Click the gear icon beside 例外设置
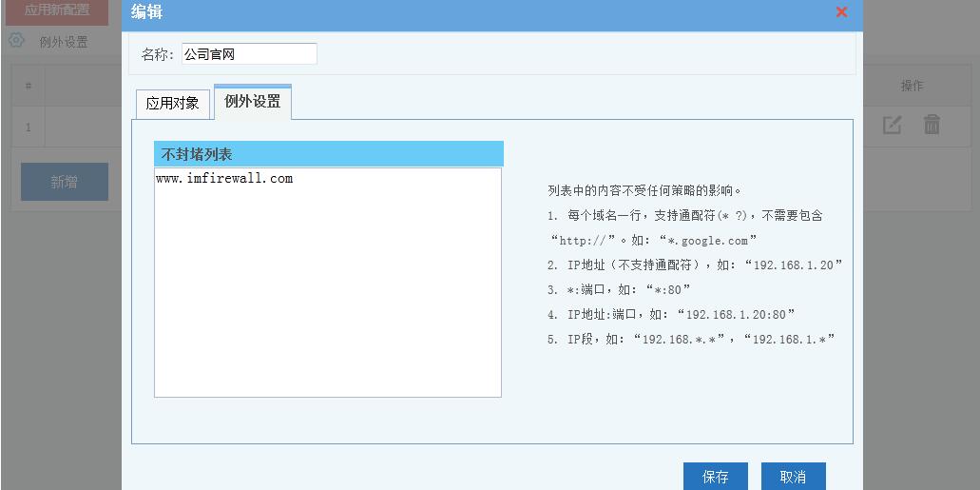Screen dimensions: 980x490 (16, 41)
